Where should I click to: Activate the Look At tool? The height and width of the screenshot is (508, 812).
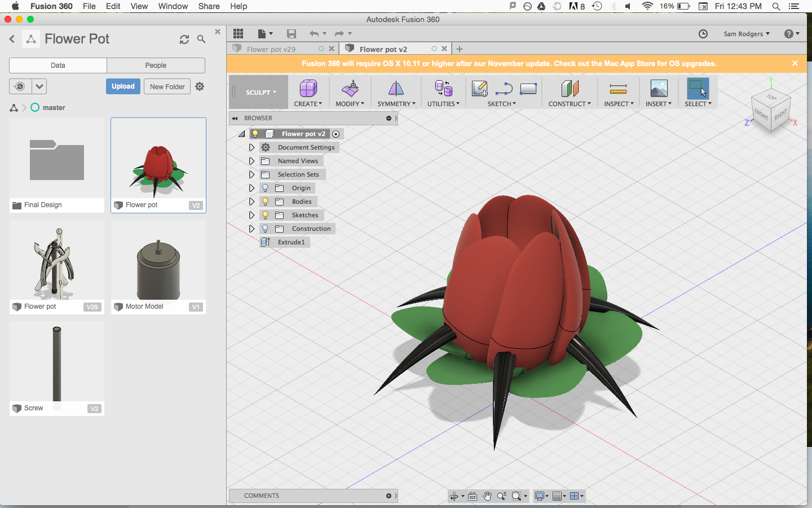coord(473,496)
